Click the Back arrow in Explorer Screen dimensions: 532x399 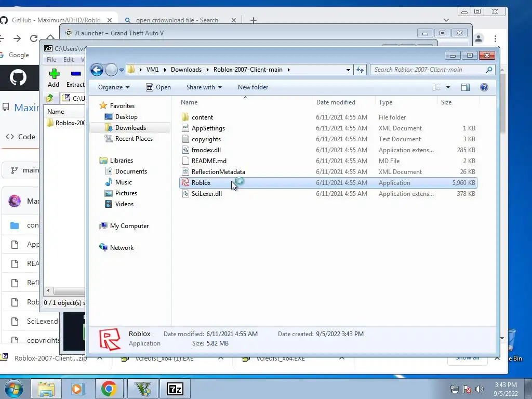click(97, 70)
